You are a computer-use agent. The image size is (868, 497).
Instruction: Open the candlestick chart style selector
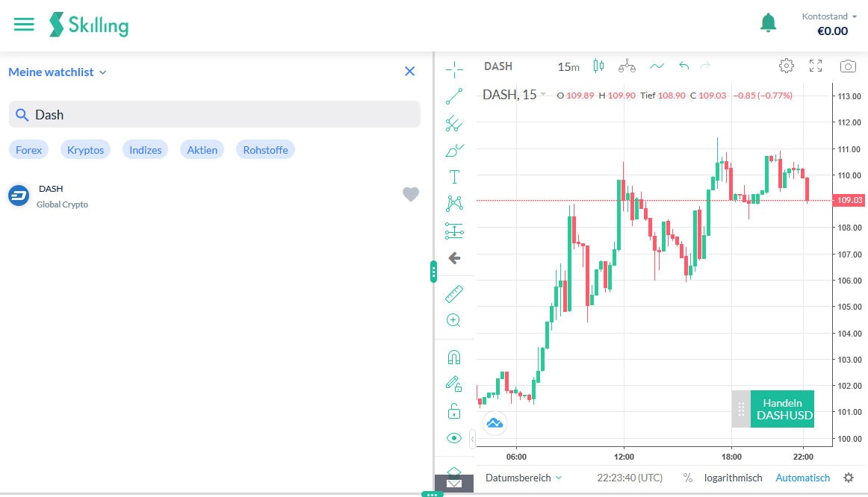pyautogui.click(x=598, y=66)
